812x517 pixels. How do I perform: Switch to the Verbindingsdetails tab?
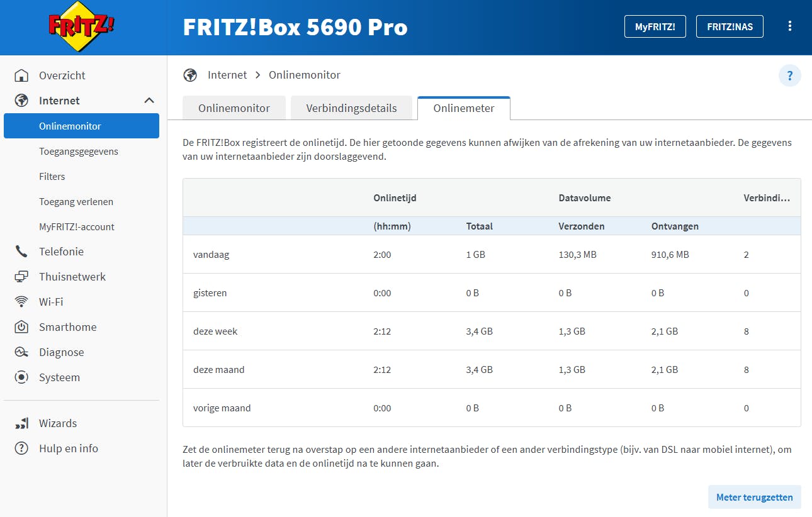pyautogui.click(x=351, y=108)
